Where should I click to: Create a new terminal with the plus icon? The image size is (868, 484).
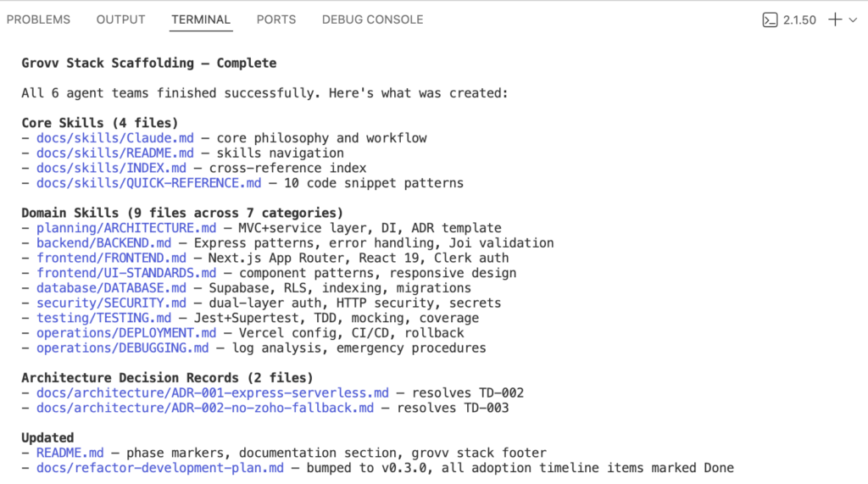(834, 19)
